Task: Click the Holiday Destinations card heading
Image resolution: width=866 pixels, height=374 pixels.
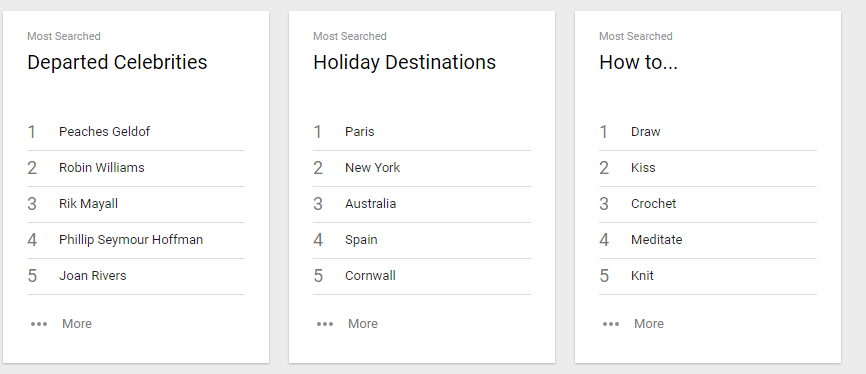Action: click(x=404, y=62)
